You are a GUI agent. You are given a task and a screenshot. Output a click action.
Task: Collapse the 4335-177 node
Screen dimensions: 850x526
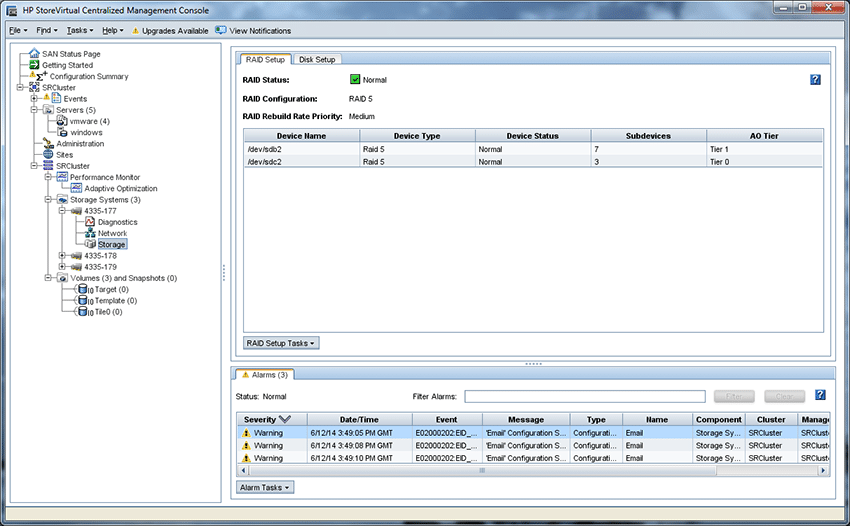point(62,210)
